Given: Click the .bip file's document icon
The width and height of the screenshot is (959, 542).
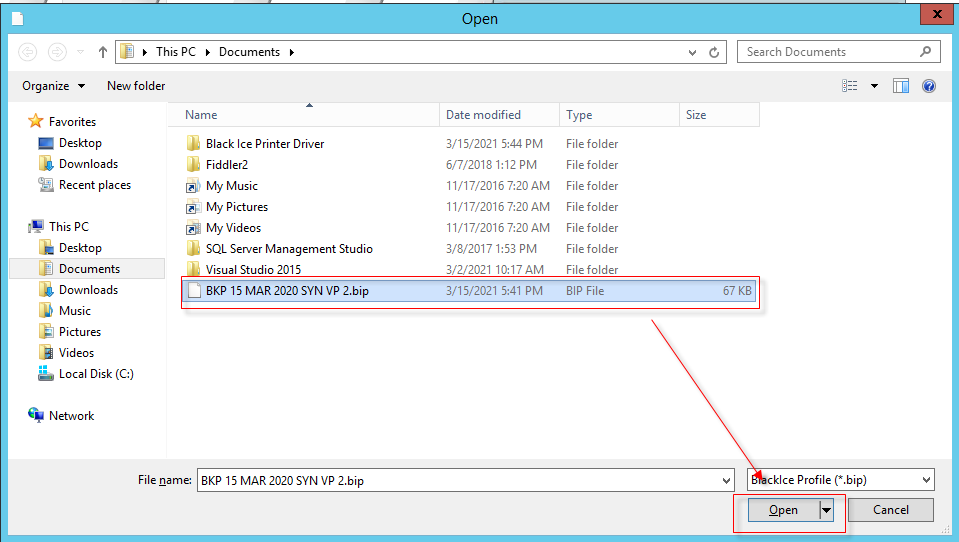Looking at the screenshot, I should click(194, 291).
